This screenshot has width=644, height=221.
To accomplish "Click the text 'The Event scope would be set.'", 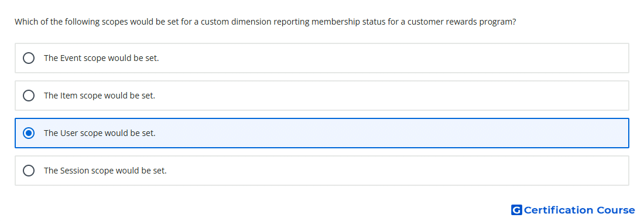I will 101,58.
